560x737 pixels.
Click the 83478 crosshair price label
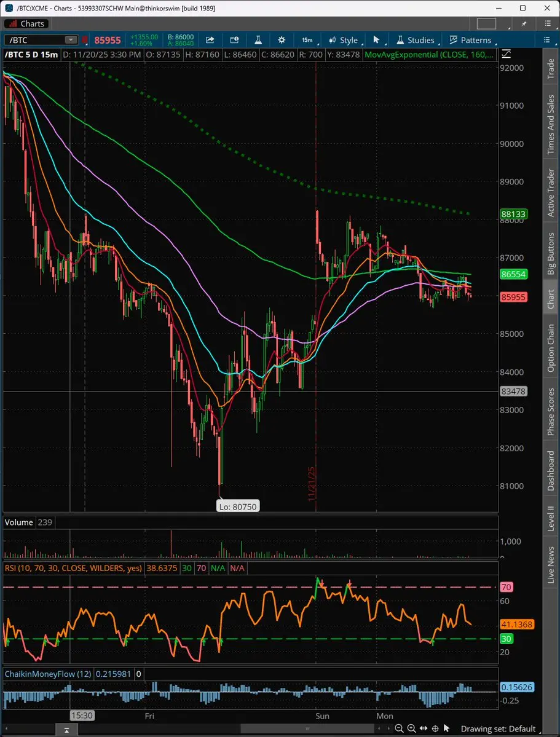click(513, 391)
